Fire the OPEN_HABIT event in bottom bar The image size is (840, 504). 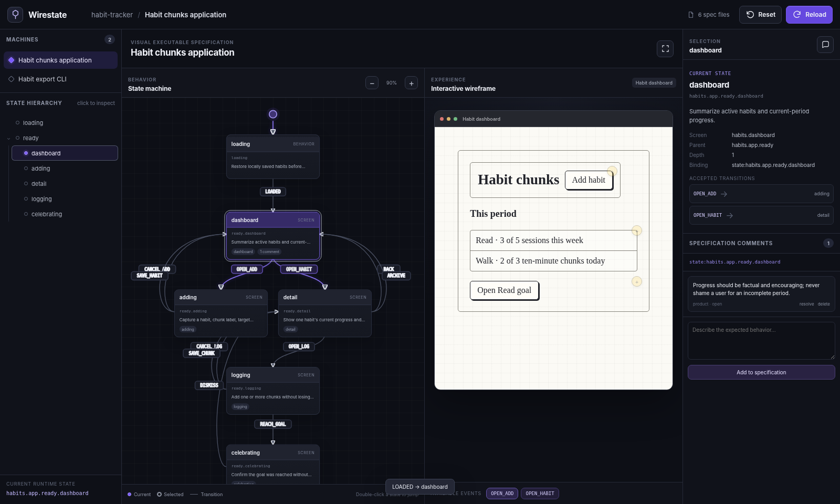click(540, 493)
